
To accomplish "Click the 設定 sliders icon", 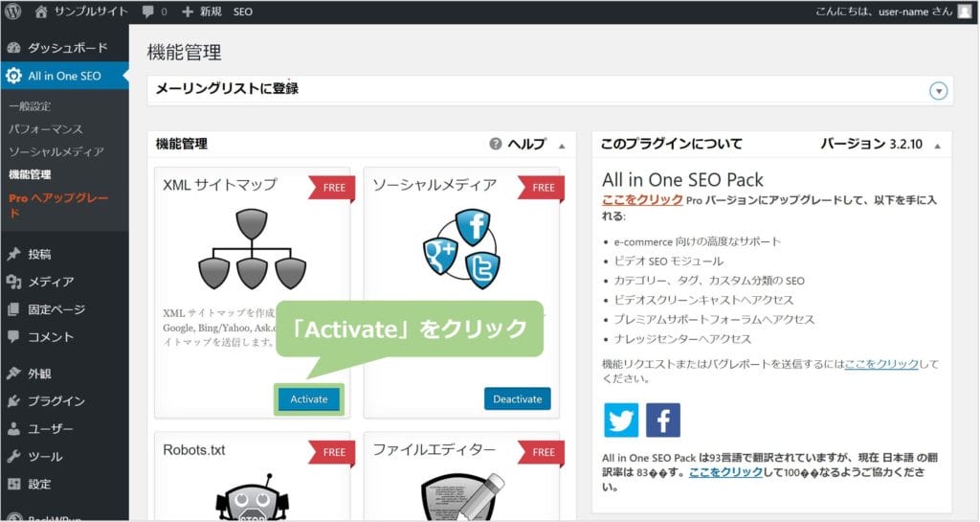I will 13,484.
